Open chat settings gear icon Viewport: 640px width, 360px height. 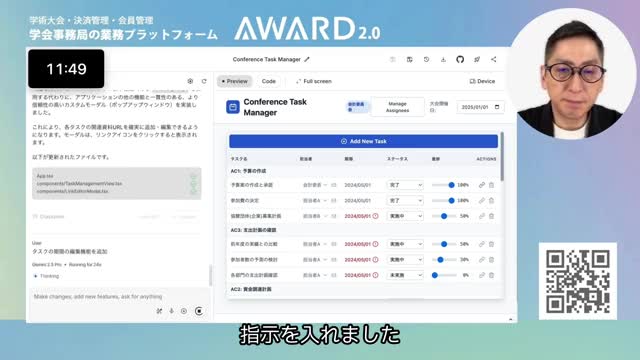coord(190,81)
